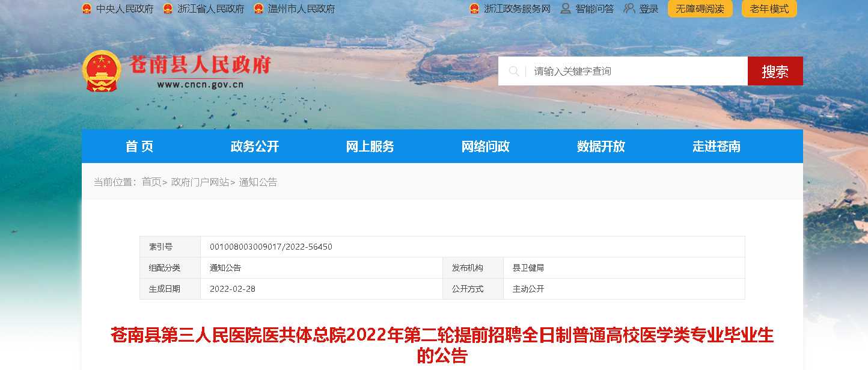868x370 pixels.
Task: Open the 中央人民政府 link
Action: (125, 9)
